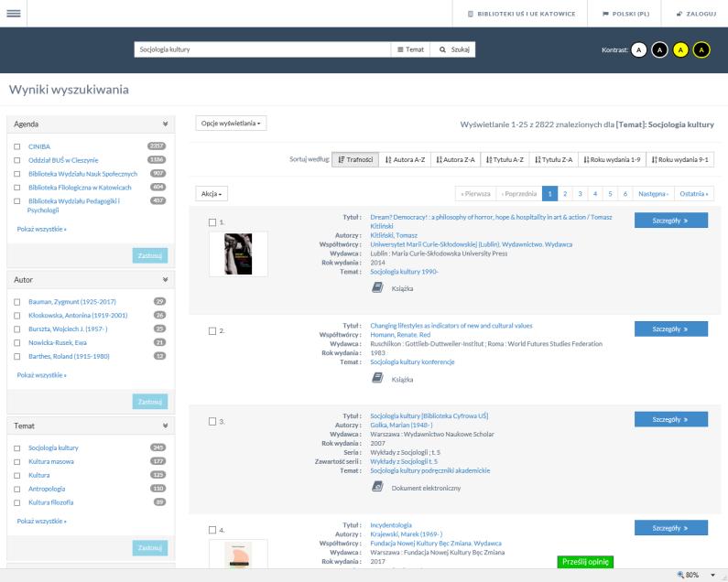728x582 pixels.
Task: Open subject link Socjologia kultury konferencje
Action: click(x=412, y=362)
